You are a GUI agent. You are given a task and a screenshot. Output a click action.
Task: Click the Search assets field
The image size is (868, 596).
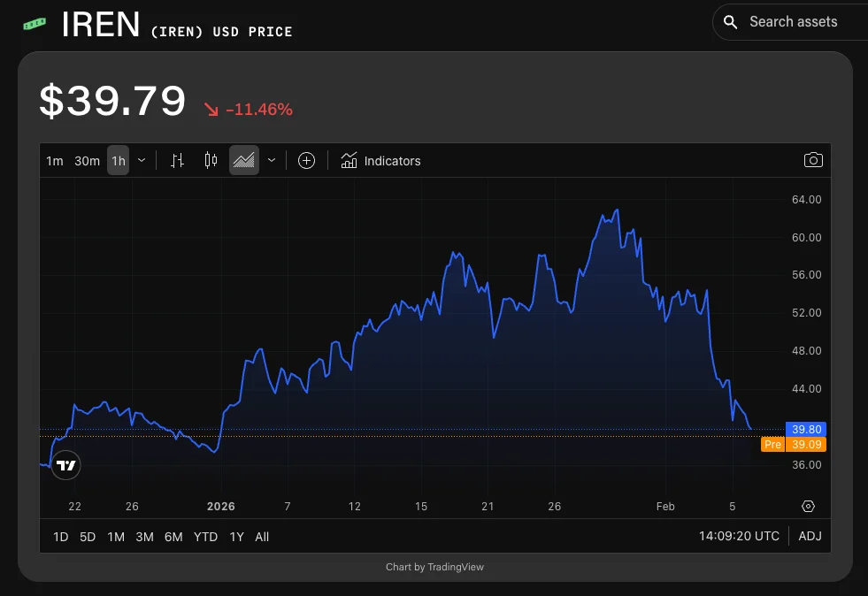pos(793,22)
